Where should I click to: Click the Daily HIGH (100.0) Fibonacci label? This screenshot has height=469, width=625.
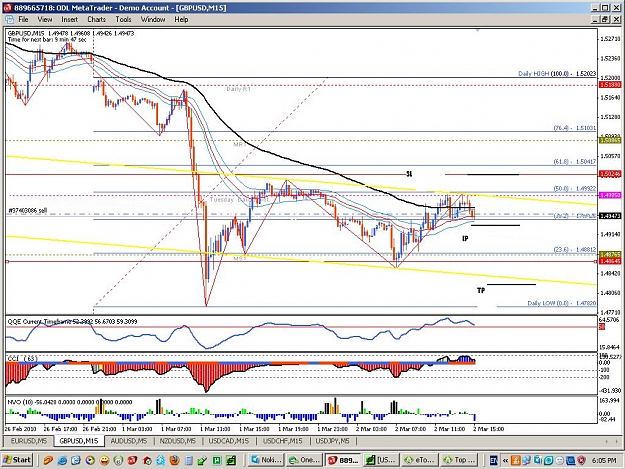(x=557, y=73)
